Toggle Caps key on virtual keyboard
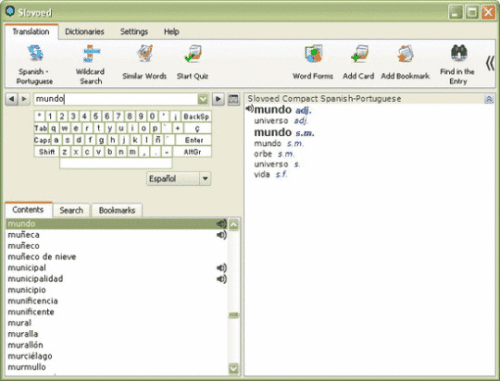Screen dimensions: 500x381 point(42,140)
